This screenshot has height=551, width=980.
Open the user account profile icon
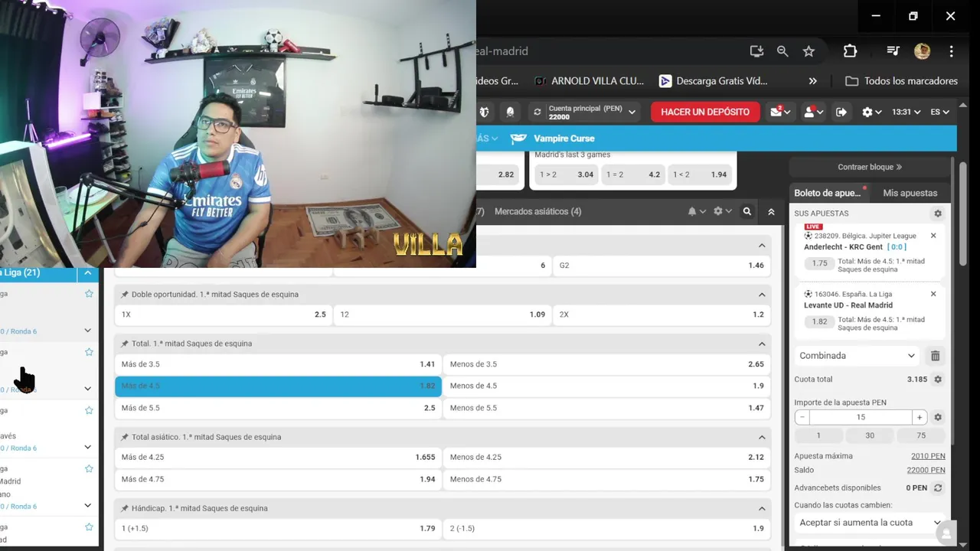[x=812, y=112]
